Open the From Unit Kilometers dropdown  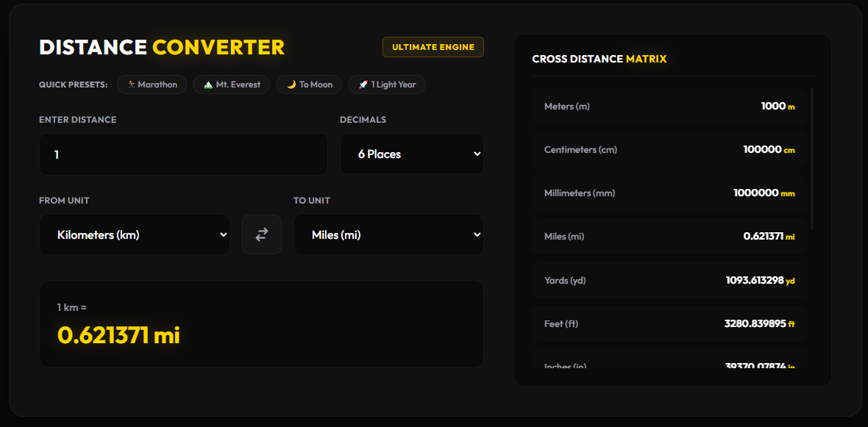coord(135,234)
